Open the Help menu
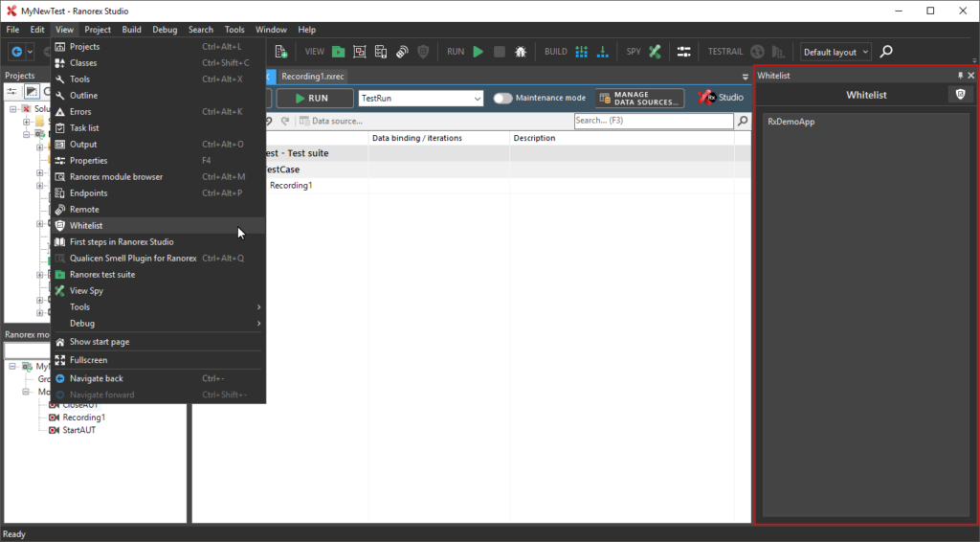The height and width of the screenshot is (542, 980). click(306, 30)
